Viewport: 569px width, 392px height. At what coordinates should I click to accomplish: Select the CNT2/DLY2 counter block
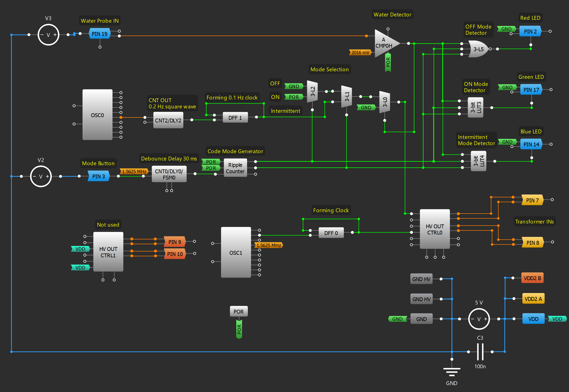tap(168, 120)
